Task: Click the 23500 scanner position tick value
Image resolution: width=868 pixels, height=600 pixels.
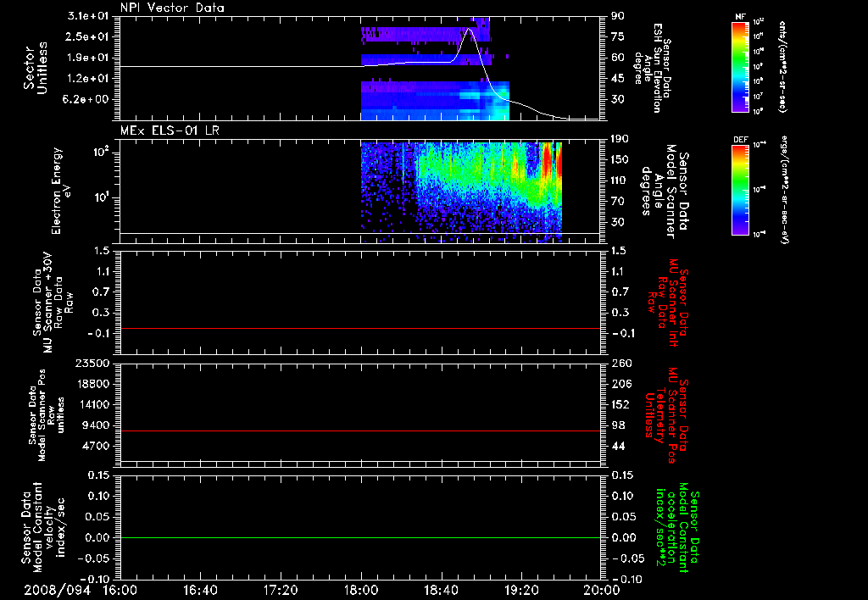Action: [x=92, y=363]
